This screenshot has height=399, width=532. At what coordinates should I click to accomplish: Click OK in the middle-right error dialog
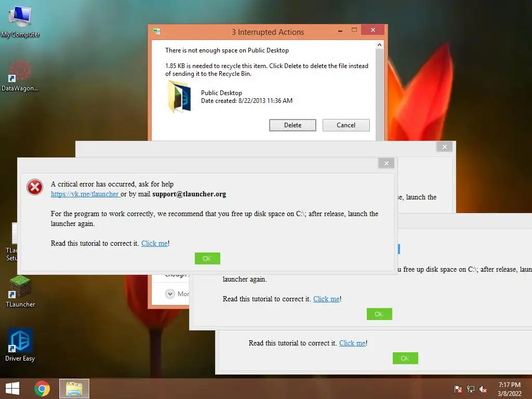[x=379, y=314]
